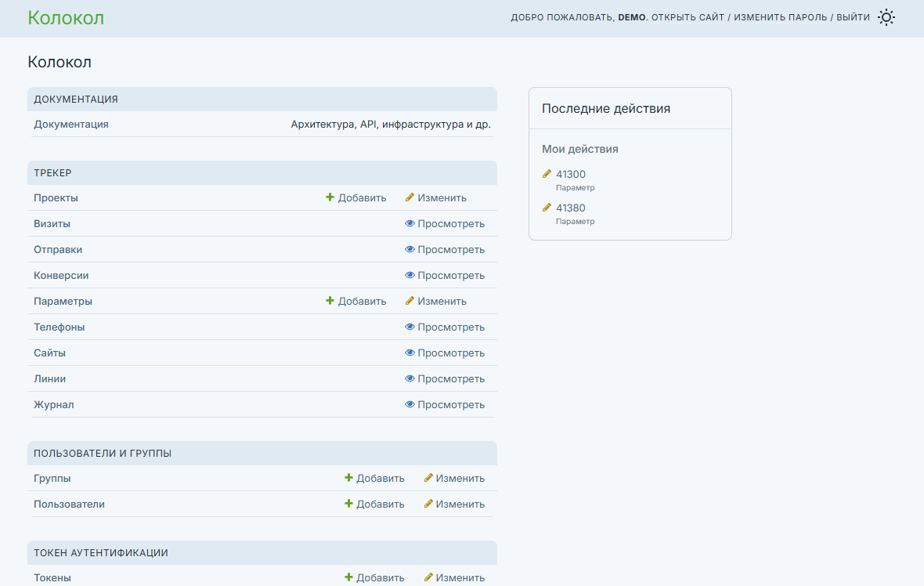Screen dimensions: 924x586
Task: Open the Отправки model list
Action: [58, 250]
